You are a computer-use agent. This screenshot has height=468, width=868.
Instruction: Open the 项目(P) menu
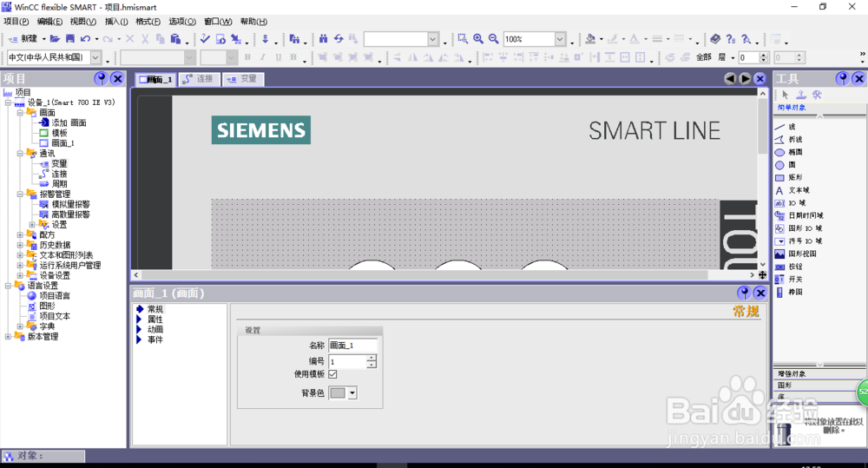pyautogui.click(x=16, y=22)
